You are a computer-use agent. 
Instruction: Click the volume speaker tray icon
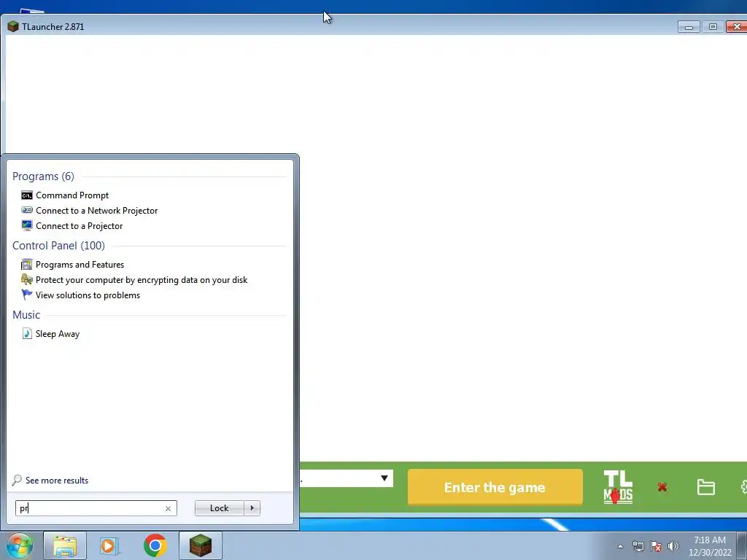click(x=673, y=546)
